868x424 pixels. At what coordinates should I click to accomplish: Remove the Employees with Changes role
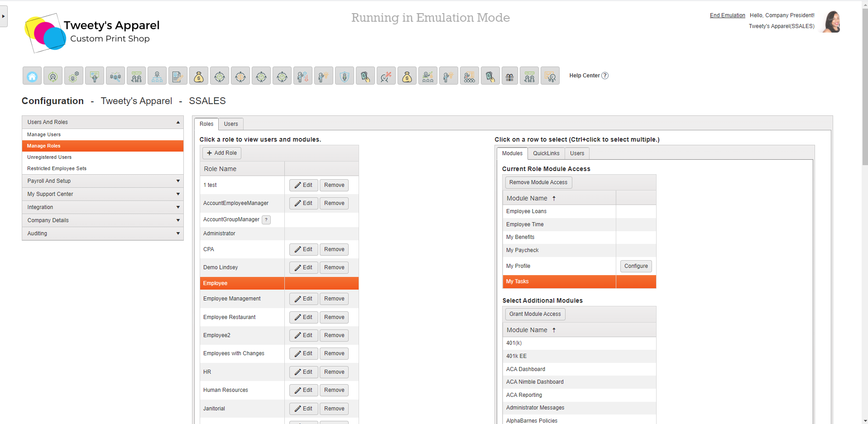point(334,353)
